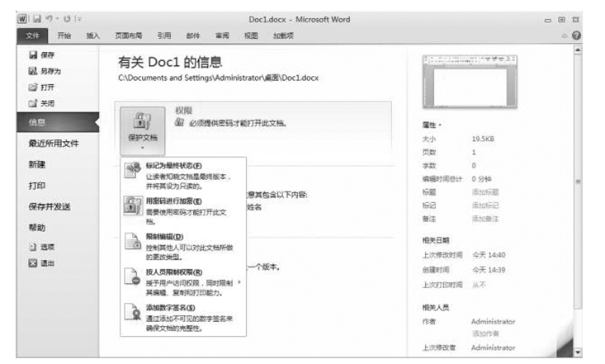Click the scrollbar down arrow
Viewport: 605px width, 364px height.
click(x=578, y=352)
